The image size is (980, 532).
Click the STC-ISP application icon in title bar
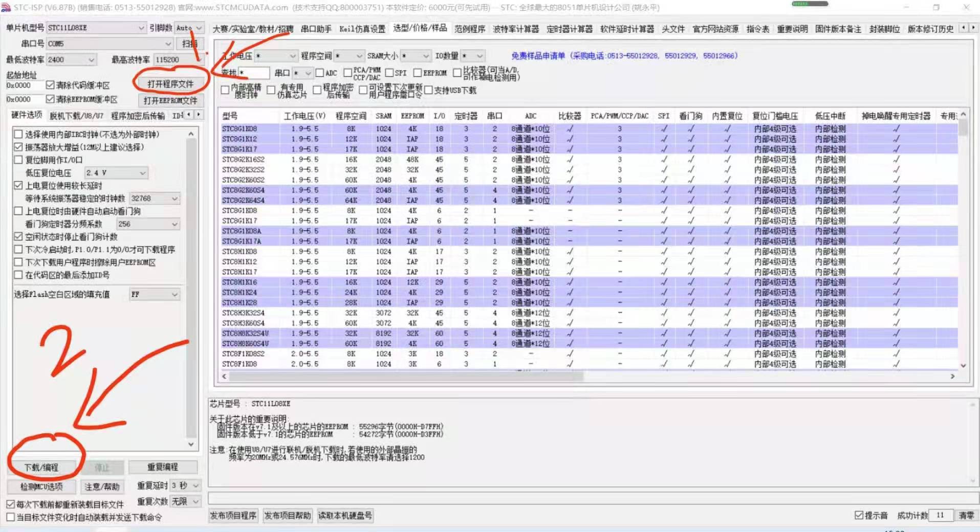6,7
